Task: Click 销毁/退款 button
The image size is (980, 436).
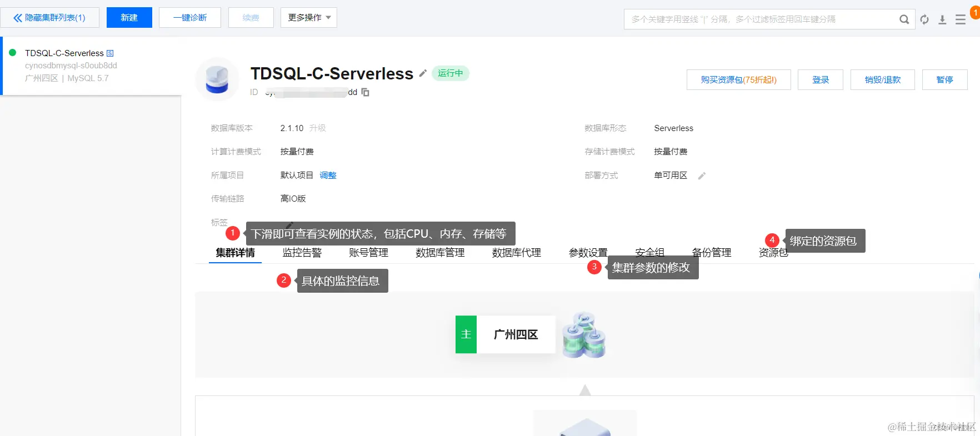Action: [x=883, y=80]
